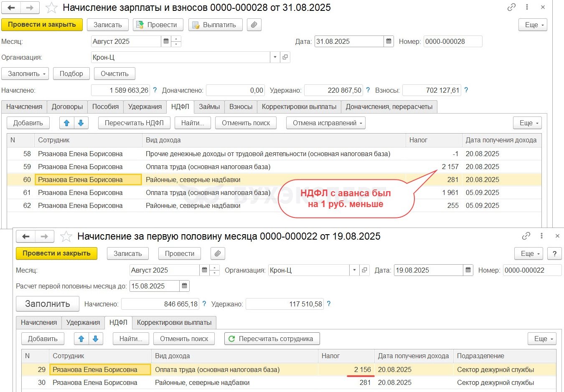
Task: Open three-dot menu in document 0000-000028 header
Action: 527,7
